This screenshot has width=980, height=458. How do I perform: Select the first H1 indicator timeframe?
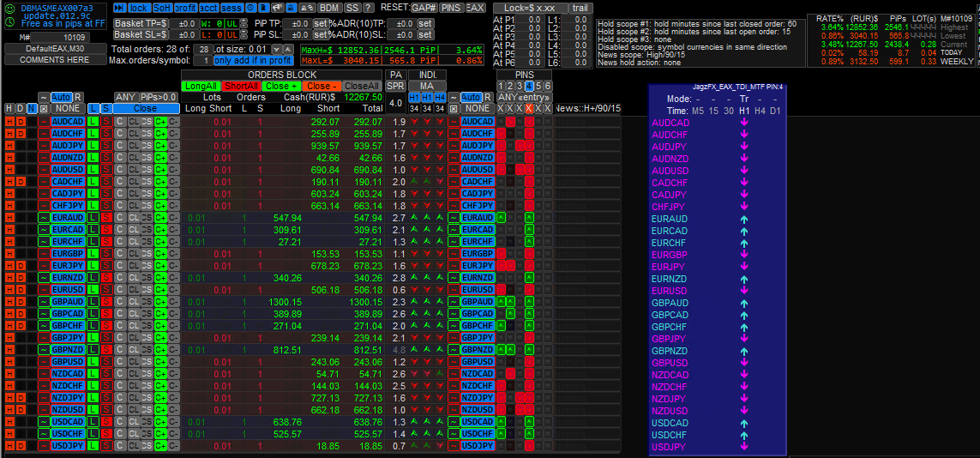click(x=414, y=98)
